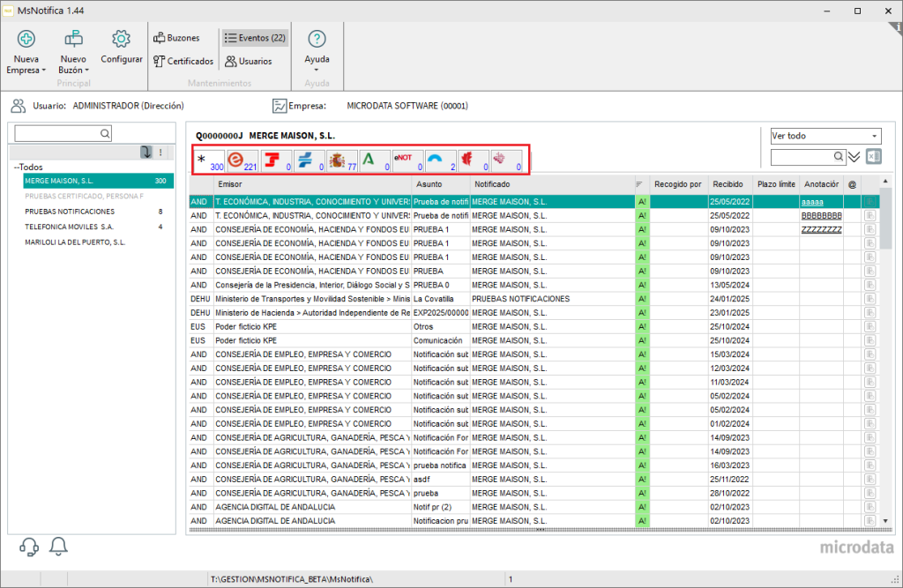The width and height of the screenshot is (903, 588).
Task: Open the headset support icon
Action: click(x=29, y=547)
